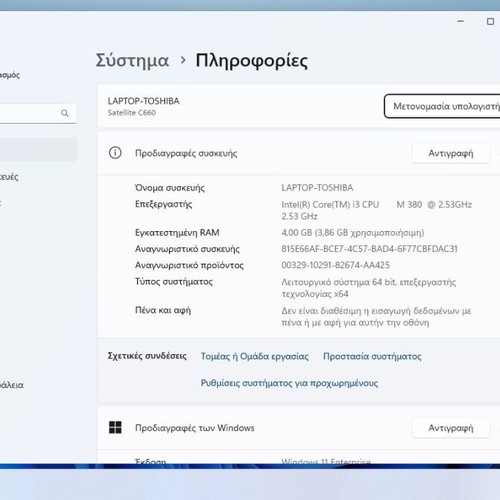Maximize the Settings window
Viewport: 500px width, 500px height.
(x=490, y=21)
